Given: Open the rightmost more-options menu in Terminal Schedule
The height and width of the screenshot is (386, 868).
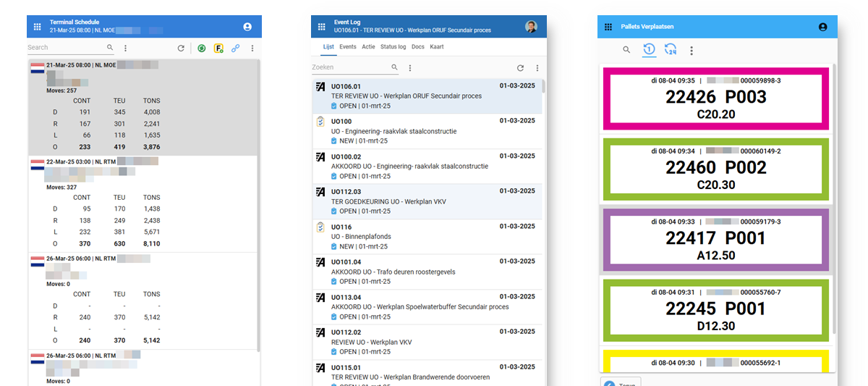Looking at the screenshot, I should [x=252, y=49].
